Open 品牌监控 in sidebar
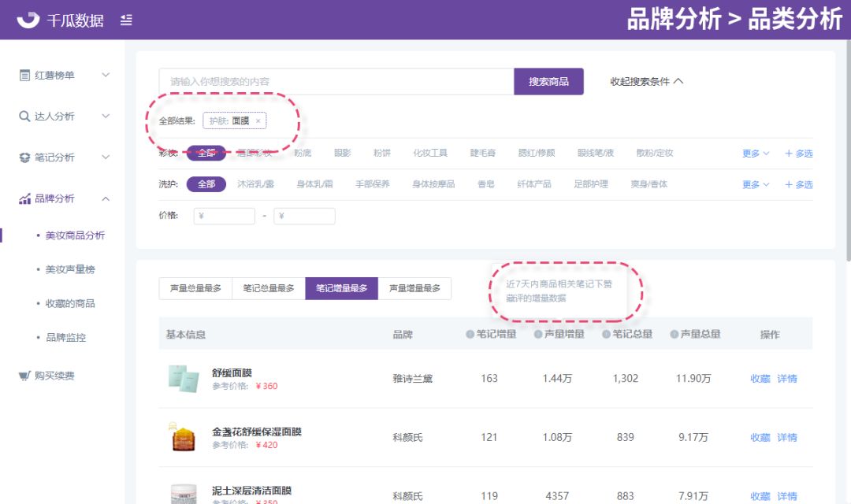 click(65, 338)
